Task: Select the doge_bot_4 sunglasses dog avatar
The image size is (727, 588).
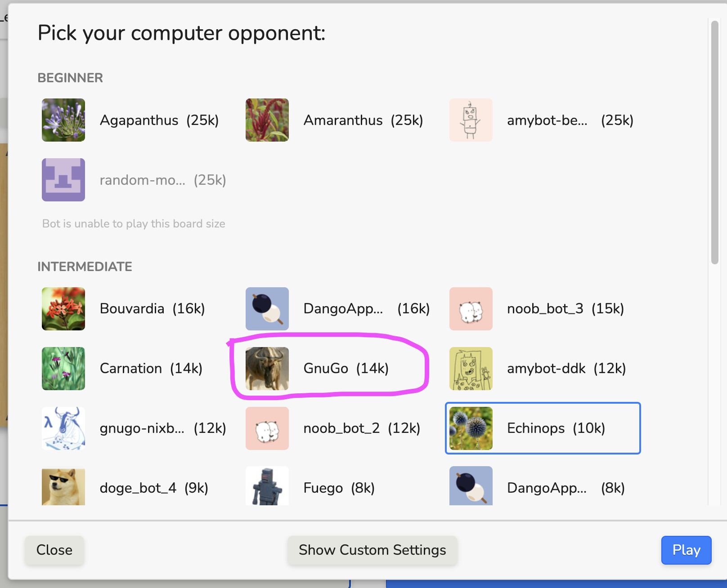Action: 63,487
